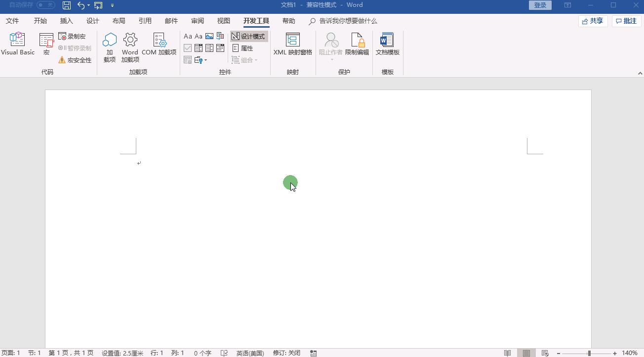
Task: Click 录制宏 to start recording a macro
Action: coord(73,36)
